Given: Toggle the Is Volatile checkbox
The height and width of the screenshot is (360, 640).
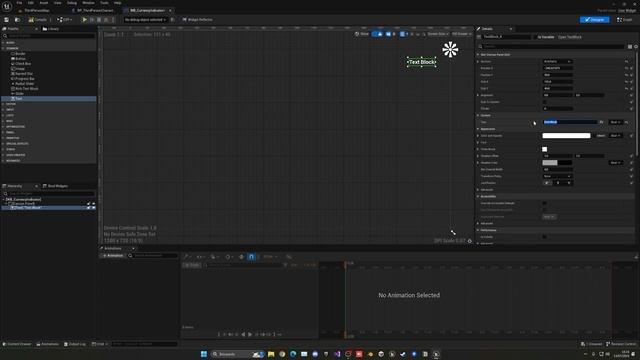Looking at the screenshot, I should (544, 237).
